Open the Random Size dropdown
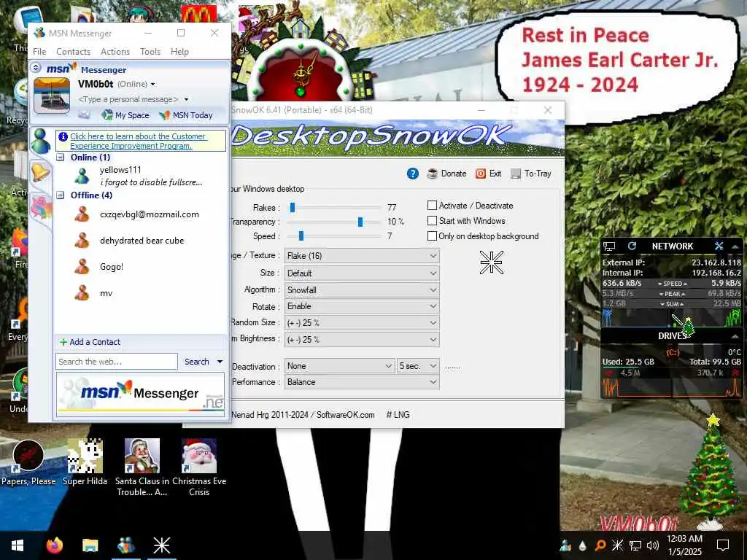 (362, 323)
